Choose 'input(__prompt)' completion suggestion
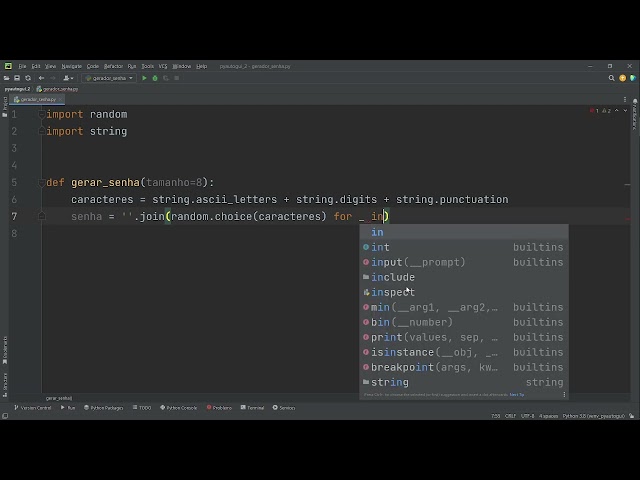The image size is (640, 480). 464,262
